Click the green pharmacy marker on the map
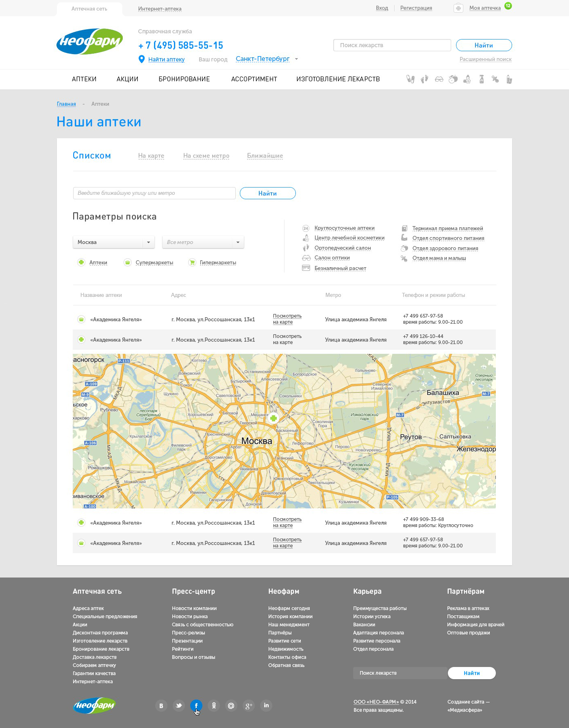Image resolution: width=569 pixels, height=728 pixels. [x=274, y=418]
